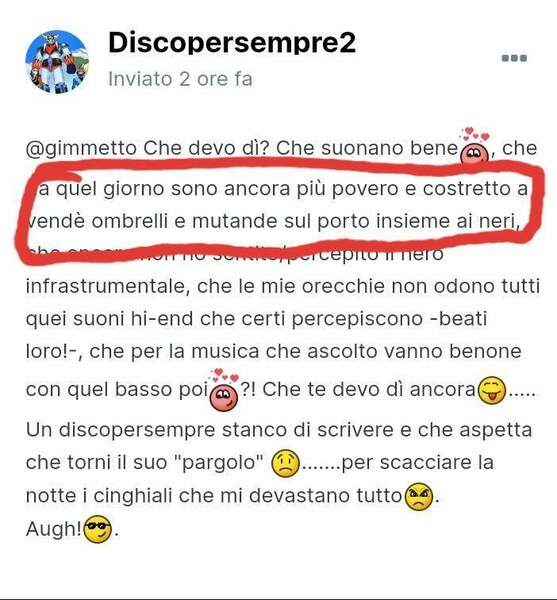Open the Discopersempre2 username profile link
Screen dimensions: 557x600
[x=232, y=44]
